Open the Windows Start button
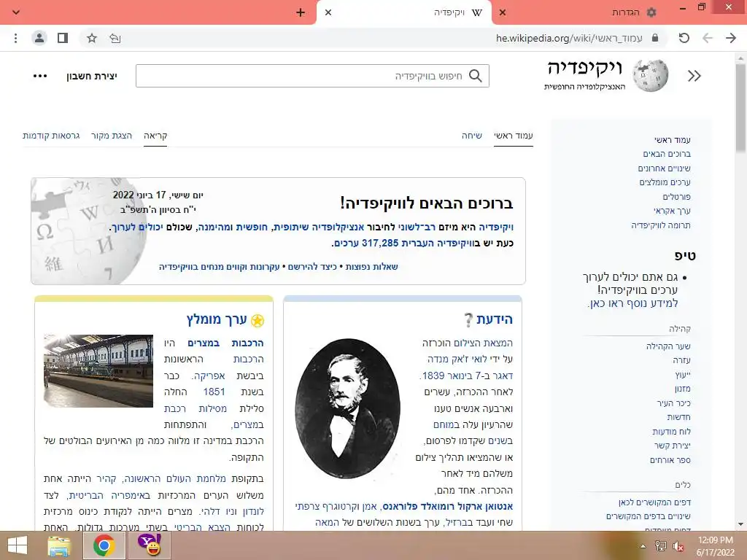Viewport: 747px width, 560px height. pyautogui.click(x=18, y=545)
